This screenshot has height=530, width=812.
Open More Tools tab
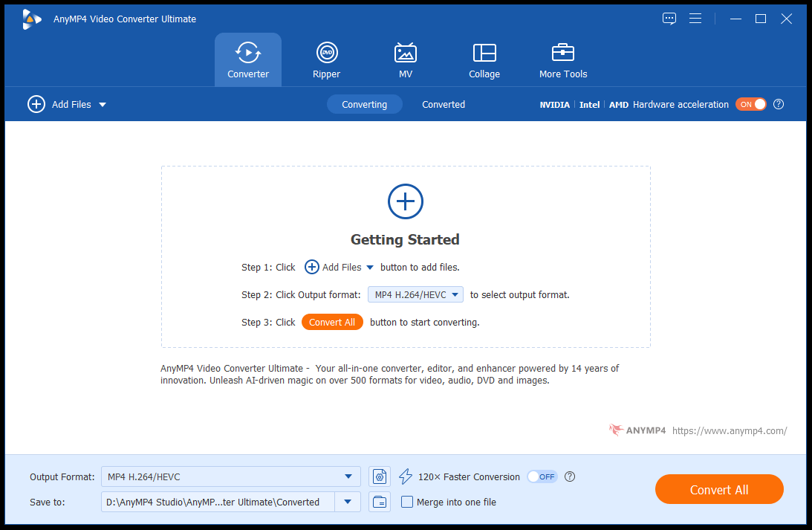(x=563, y=59)
